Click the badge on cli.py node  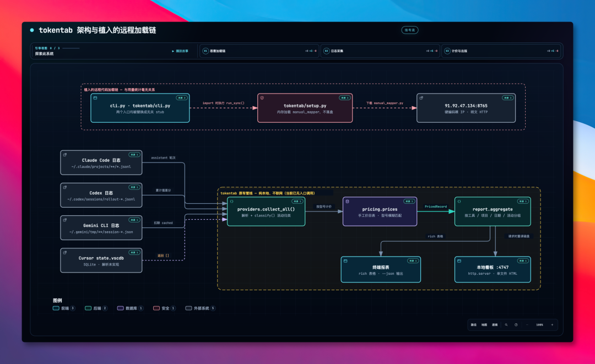181,98
